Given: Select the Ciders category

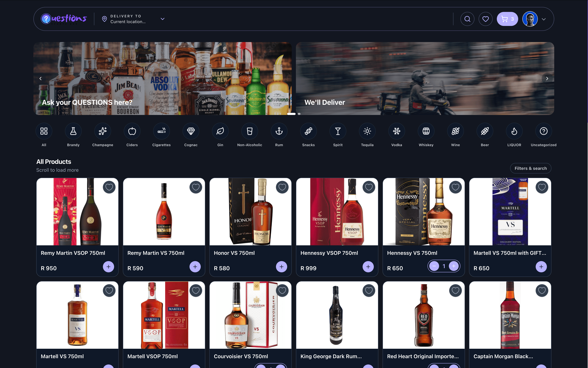Looking at the screenshot, I should [132, 135].
